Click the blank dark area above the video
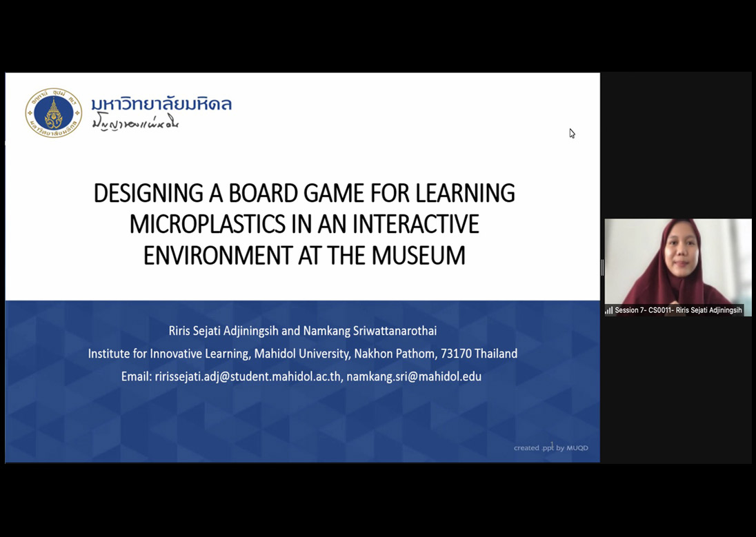This screenshot has height=537, width=756. coord(677,145)
